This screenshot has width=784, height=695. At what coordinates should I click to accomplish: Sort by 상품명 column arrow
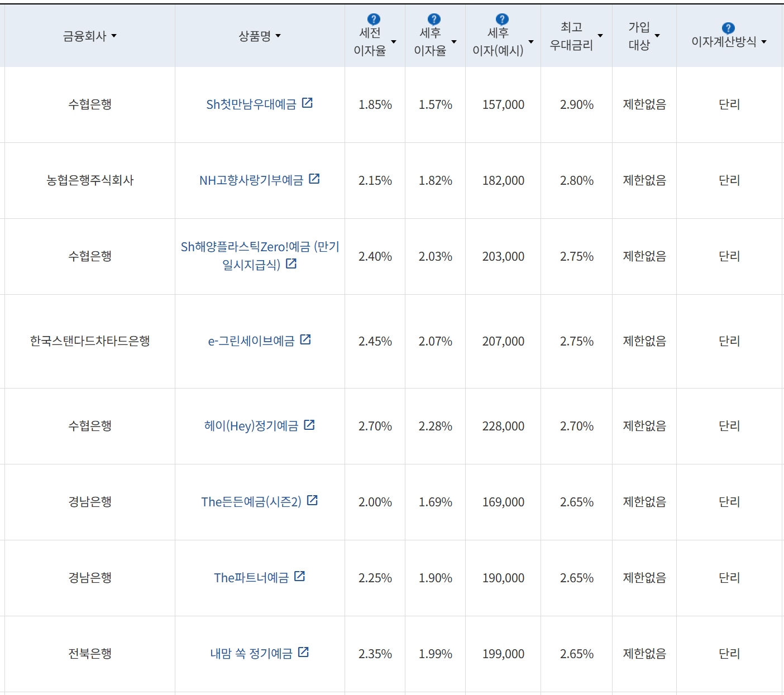(x=278, y=36)
